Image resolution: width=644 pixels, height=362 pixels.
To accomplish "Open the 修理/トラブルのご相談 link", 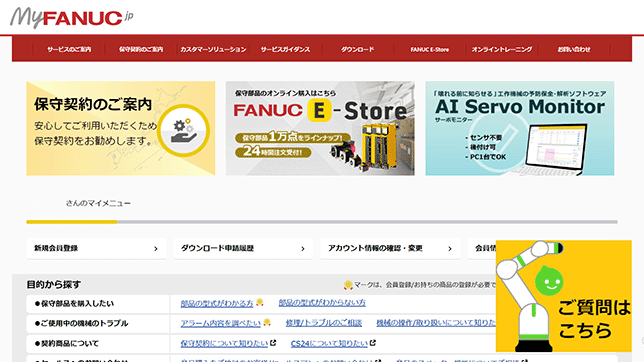I will click(x=324, y=323).
